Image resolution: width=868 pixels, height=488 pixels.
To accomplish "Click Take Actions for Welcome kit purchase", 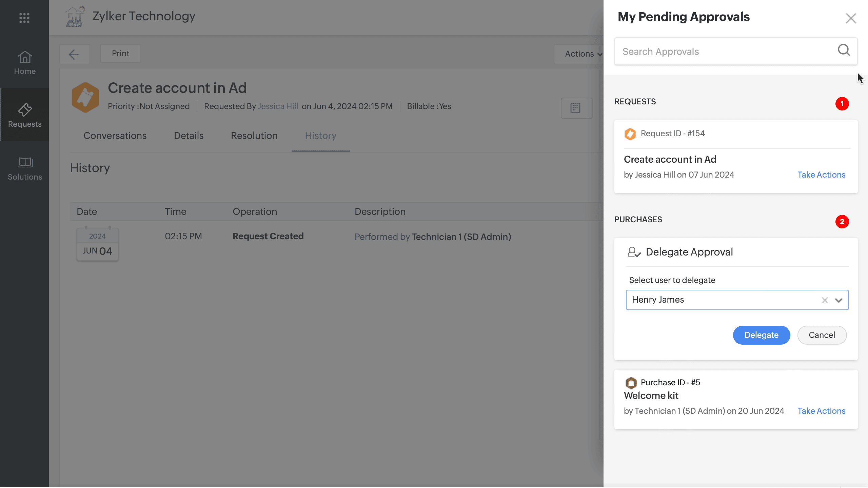I will click(x=821, y=411).
